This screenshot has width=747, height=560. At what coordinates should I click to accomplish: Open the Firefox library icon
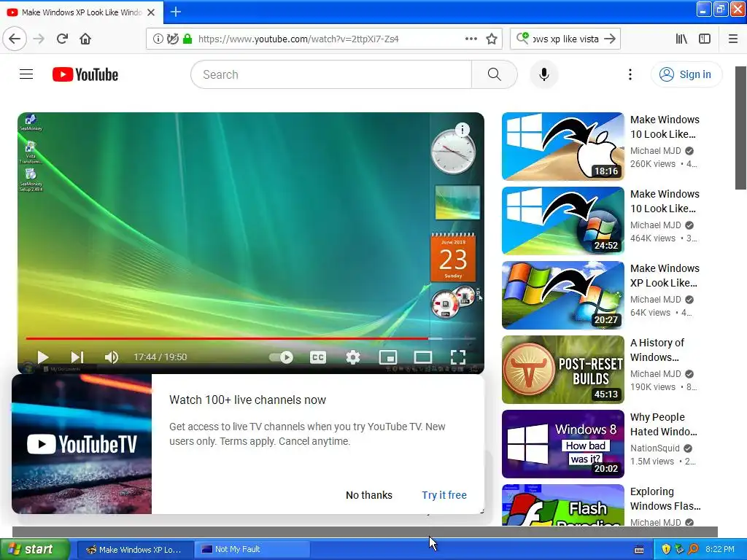click(x=681, y=39)
